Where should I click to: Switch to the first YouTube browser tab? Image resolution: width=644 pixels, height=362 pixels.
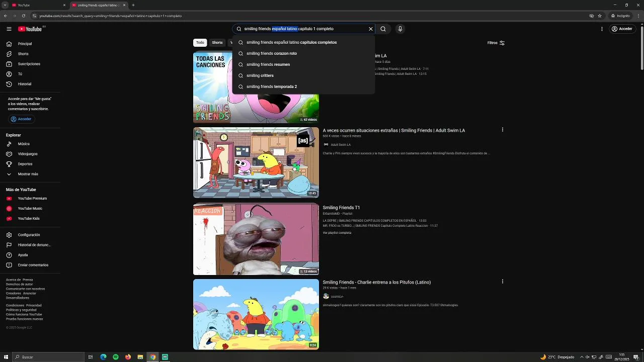click(38, 5)
